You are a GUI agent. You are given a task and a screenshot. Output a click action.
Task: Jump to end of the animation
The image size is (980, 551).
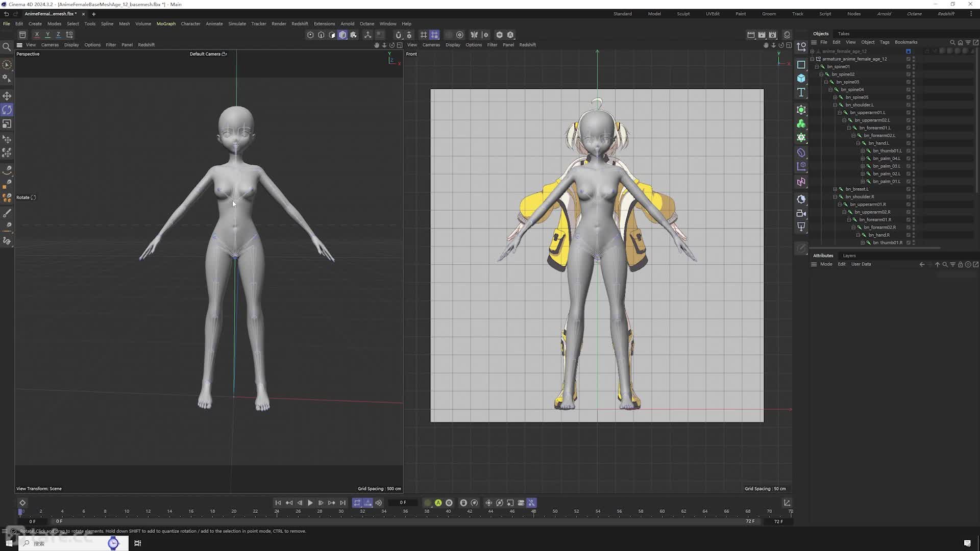click(x=342, y=503)
